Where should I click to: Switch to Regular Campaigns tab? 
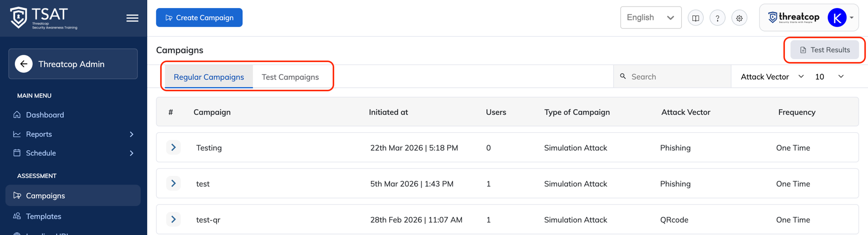click(209, 77)
